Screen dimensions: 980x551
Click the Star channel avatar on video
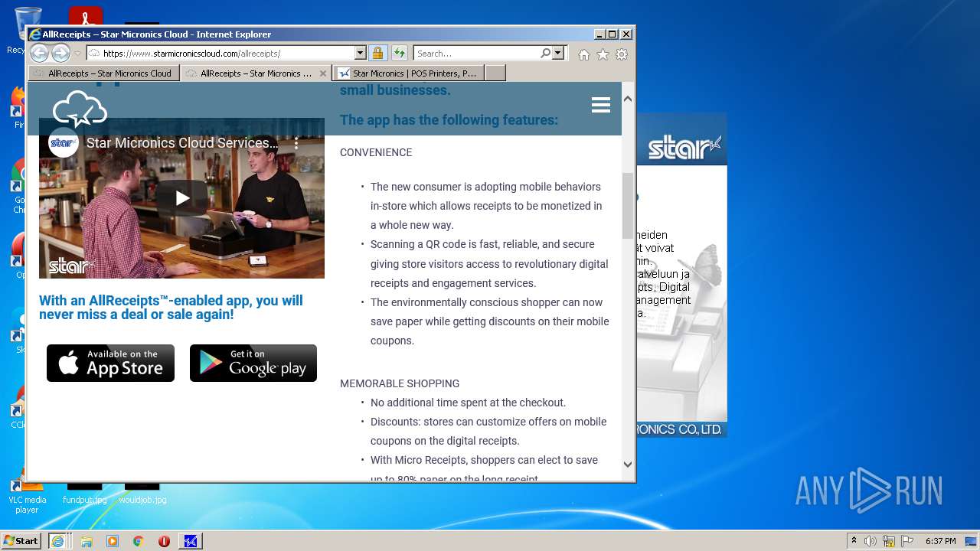[64, 143]
